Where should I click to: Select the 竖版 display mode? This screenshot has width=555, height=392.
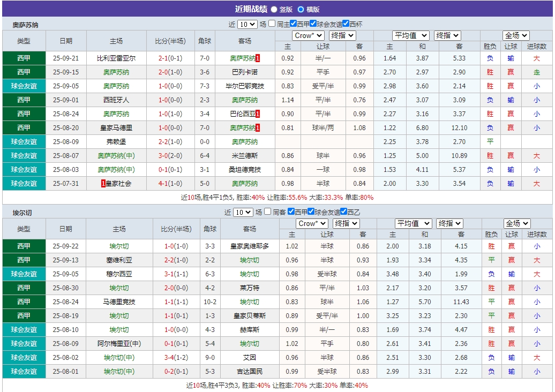coord(274,9)
